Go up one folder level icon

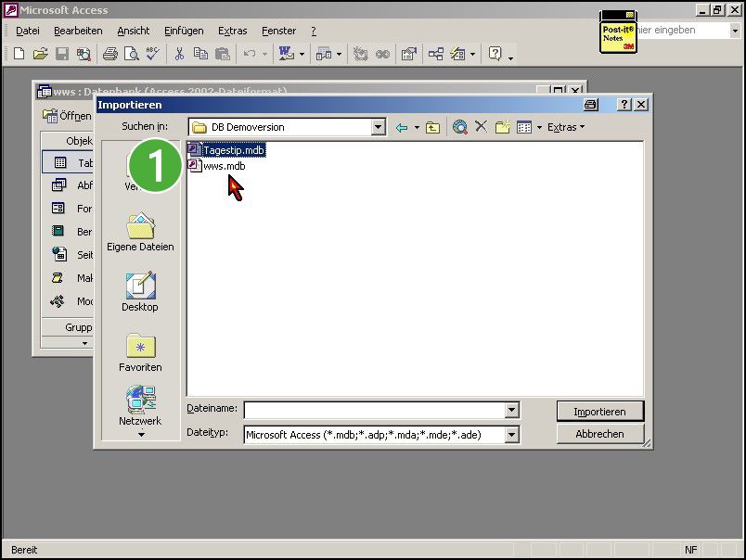point(432,127)
